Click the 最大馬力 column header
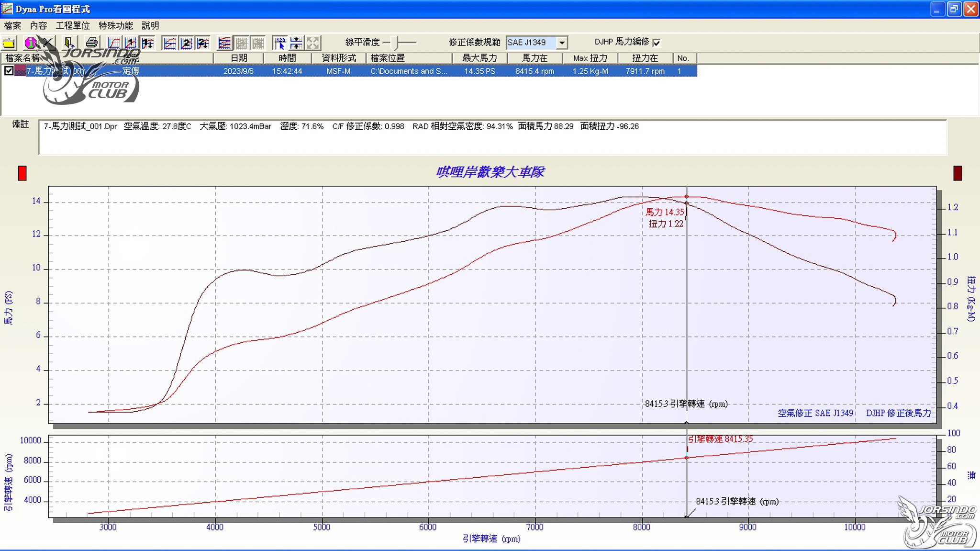The height and width of the screenshot is (551, 980). coord(479,58)
